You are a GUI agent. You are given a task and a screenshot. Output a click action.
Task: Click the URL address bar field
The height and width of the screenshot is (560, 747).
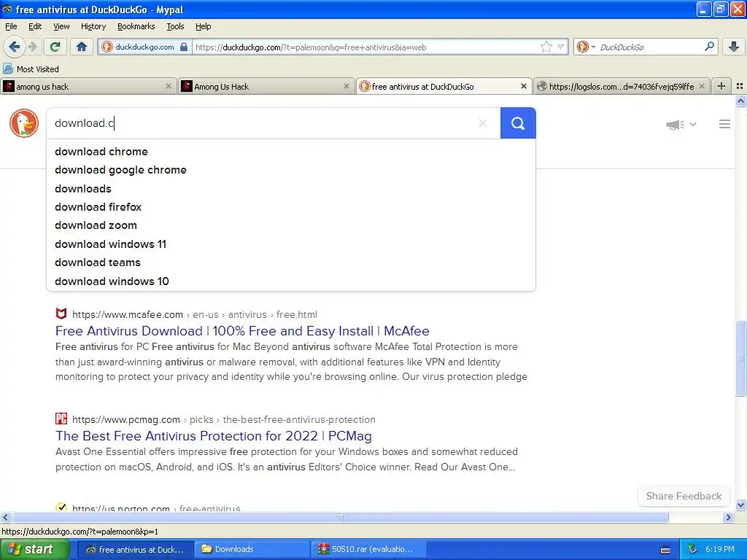[x=365, y=47]
